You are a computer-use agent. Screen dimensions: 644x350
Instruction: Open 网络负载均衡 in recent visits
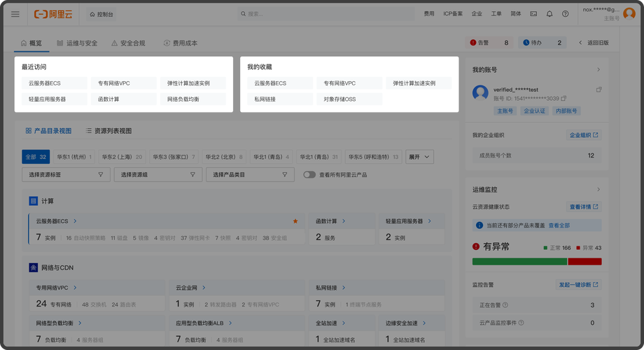point(193,99)
